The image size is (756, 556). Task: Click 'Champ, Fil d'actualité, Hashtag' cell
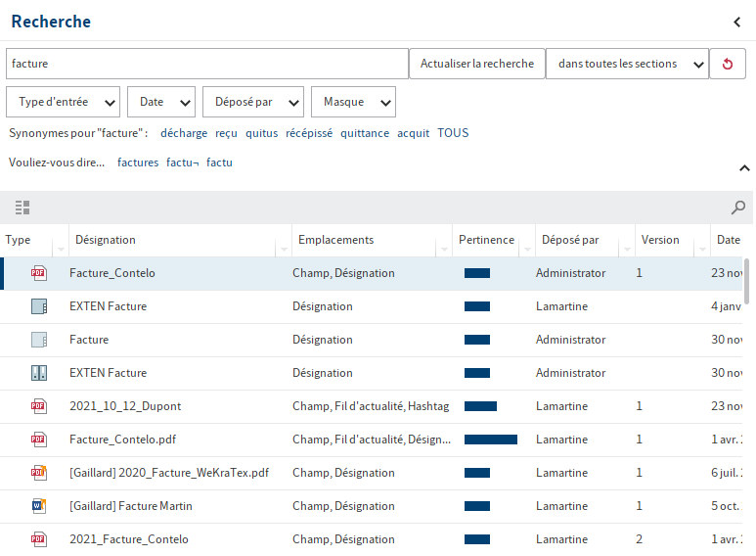point(371,406)
